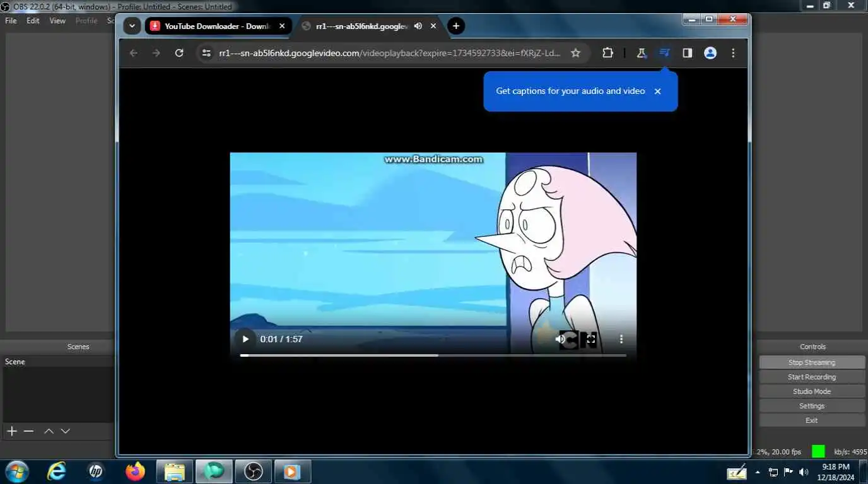This screenshot has height=484, width=868.
Task: Move scene down arrow
Action: coord(65,431)
